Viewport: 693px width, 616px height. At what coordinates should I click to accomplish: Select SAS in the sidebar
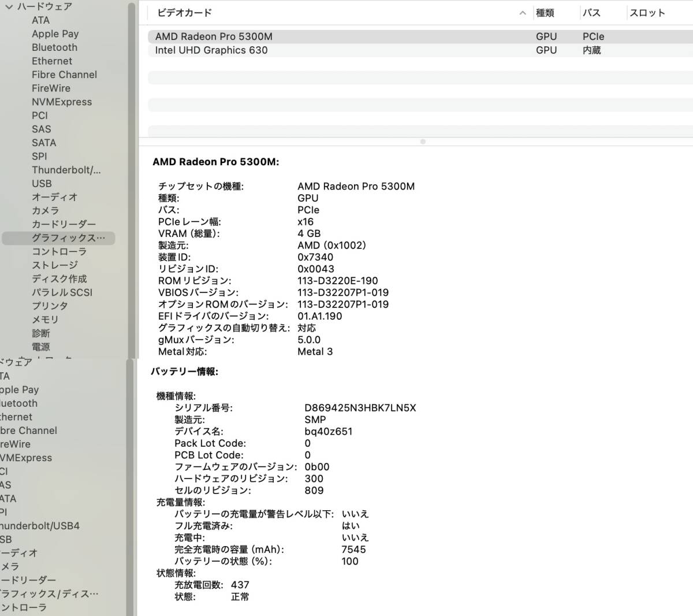click(41, 129)
